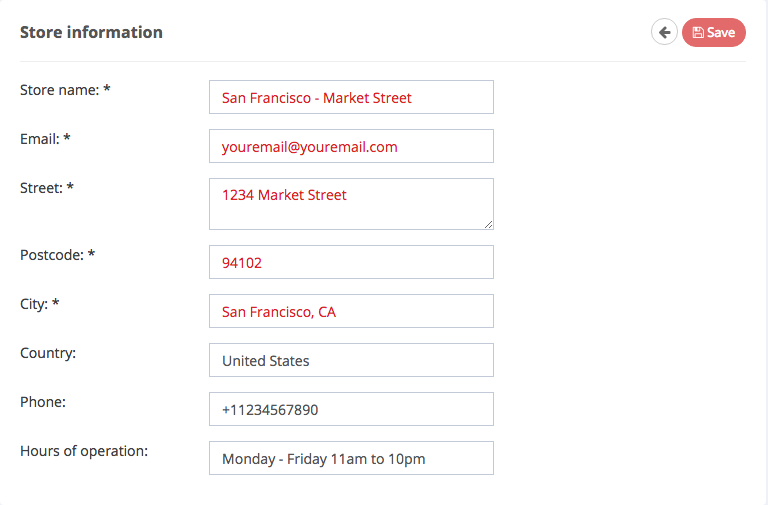Screen dimensions: 768x505
Task: Select the Street address text area
Action: (x=351, y=204)
